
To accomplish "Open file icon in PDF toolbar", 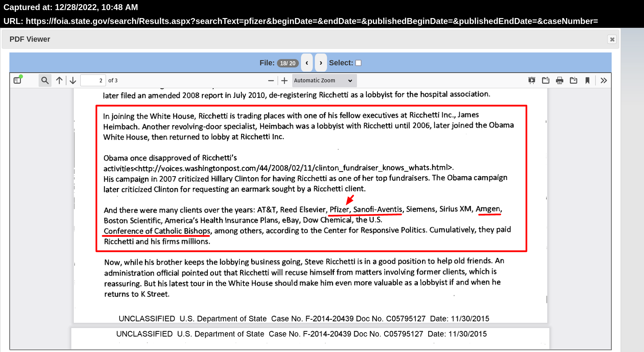I will pos(546,80).
